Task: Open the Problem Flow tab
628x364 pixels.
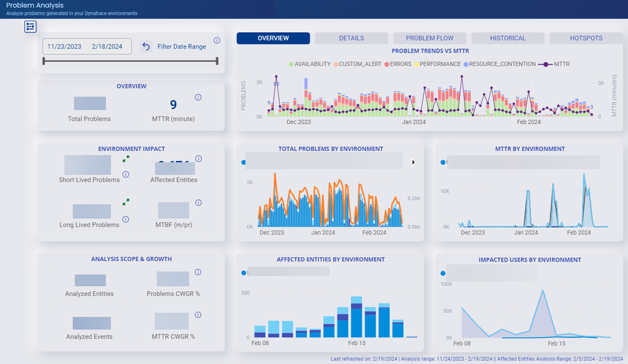Action: pyautogui.click(x=429, y=38)
